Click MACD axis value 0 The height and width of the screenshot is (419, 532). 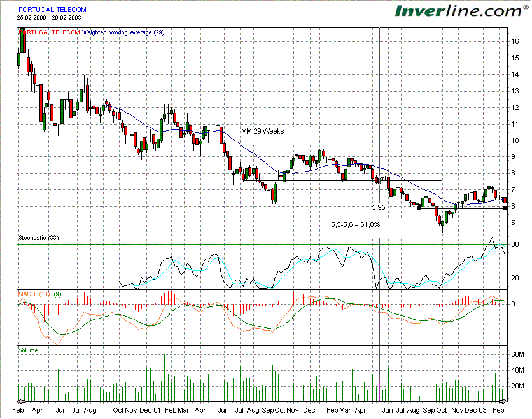point(513,304)
